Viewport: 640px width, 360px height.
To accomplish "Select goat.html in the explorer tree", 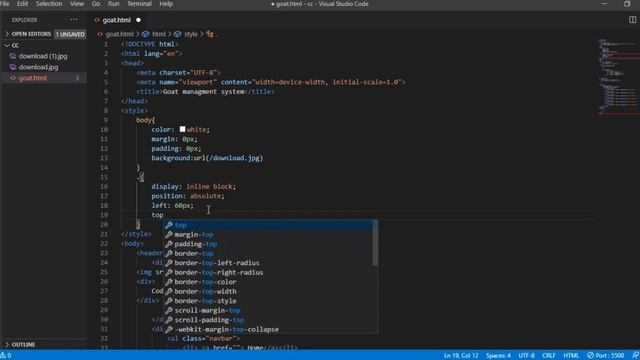I will click(x=33, y=78).
